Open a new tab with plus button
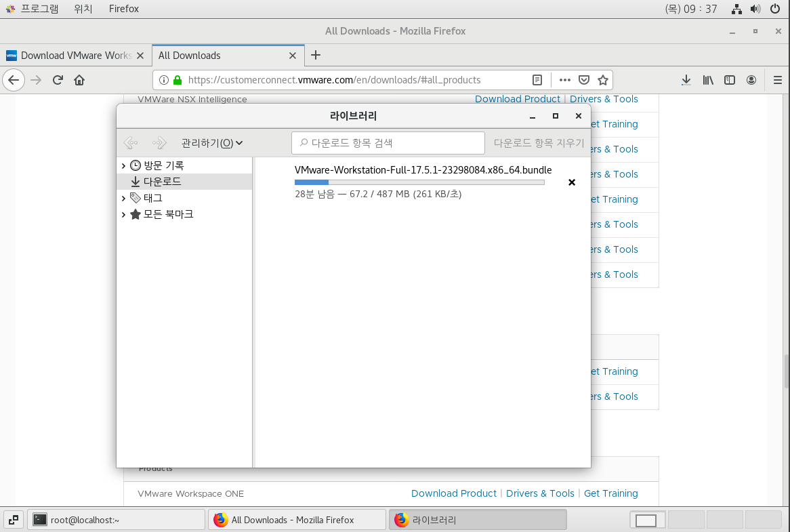Viewport: 790px width, 532px height. pyautogui.click(x=316, y=55)
